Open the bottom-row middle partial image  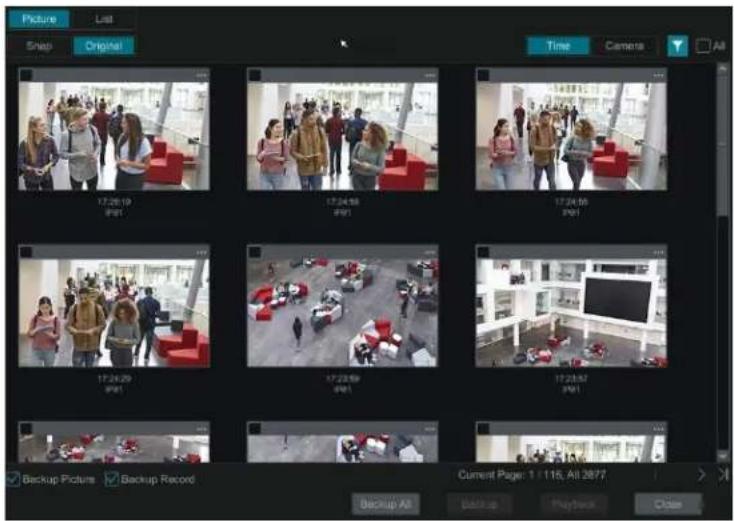(x=343, y=449)
